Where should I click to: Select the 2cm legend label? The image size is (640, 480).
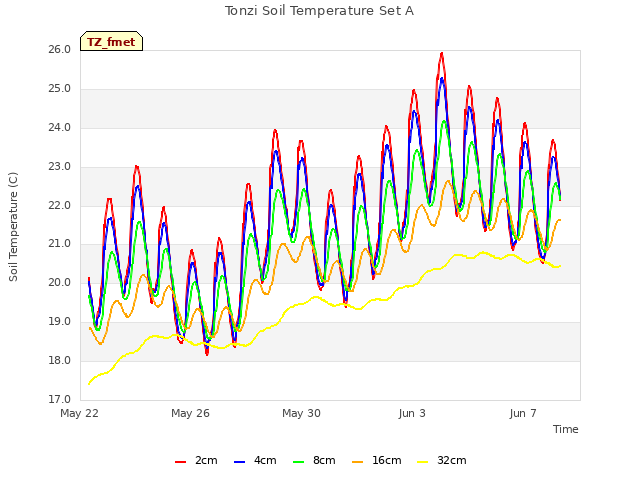click(206, 460)
